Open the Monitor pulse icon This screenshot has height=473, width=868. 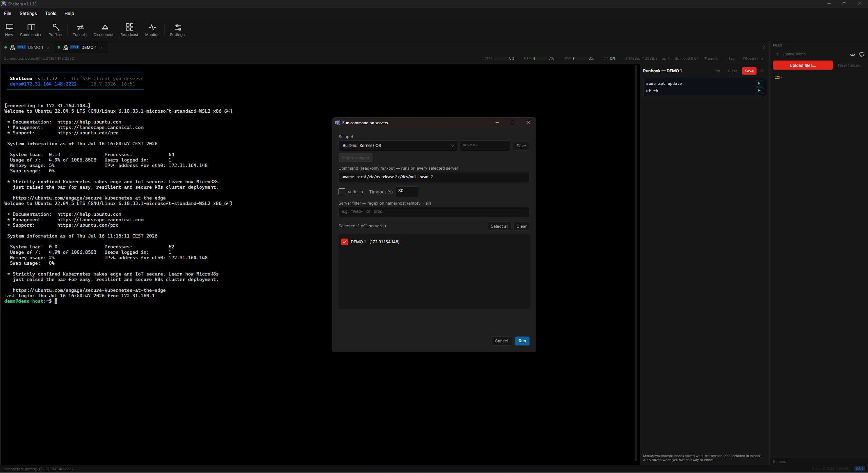tap(152, 30)
